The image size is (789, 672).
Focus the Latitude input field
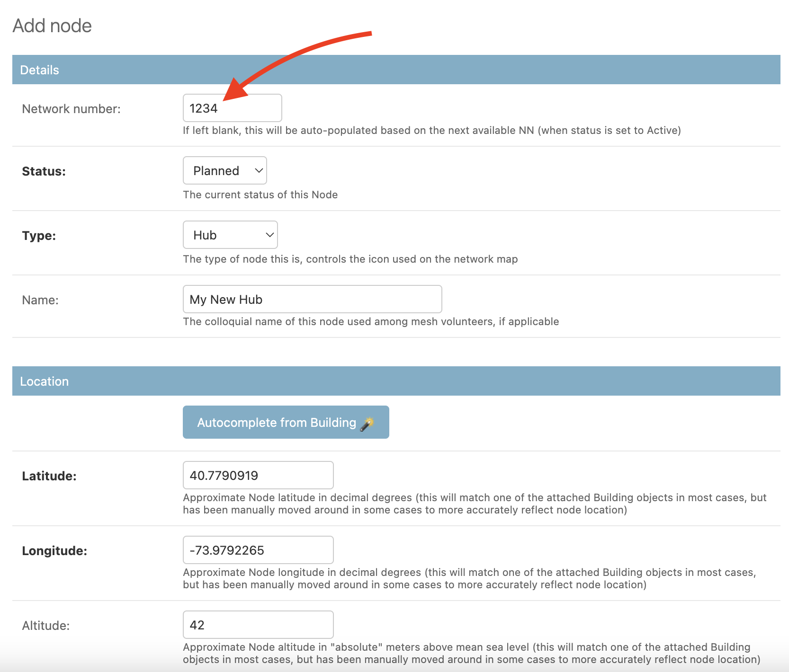258,475
